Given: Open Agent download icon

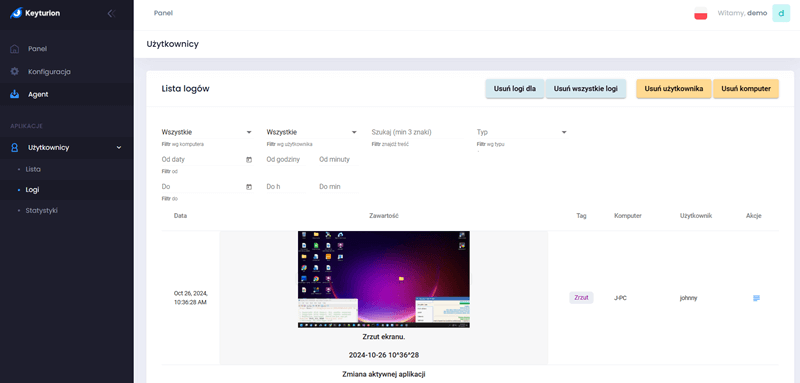Looking at the screenshot, I should (x=15, y=94).
